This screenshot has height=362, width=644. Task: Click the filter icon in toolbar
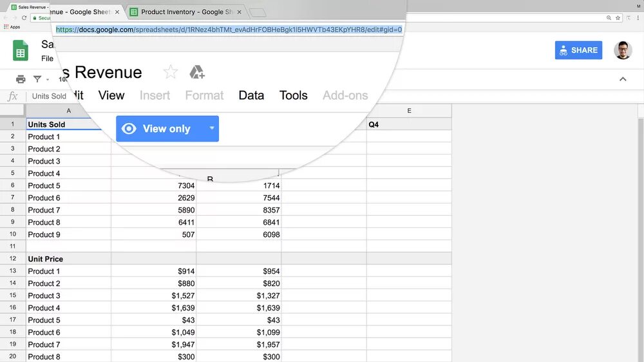tap(37, 79)
